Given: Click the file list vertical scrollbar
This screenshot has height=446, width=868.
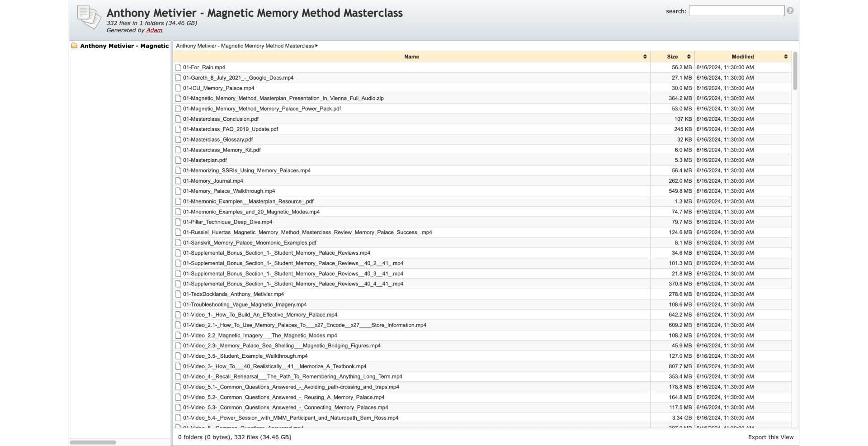Looking at the screenshot, I should point(795,71).
